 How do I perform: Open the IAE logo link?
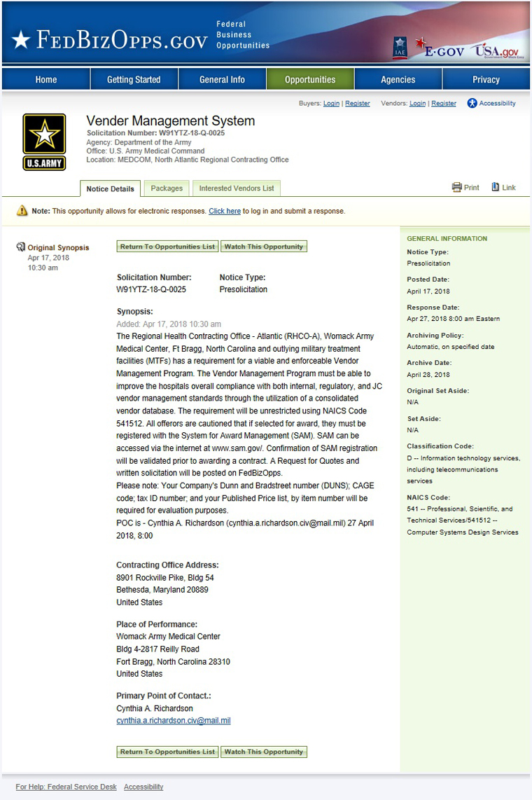point(400,48)
